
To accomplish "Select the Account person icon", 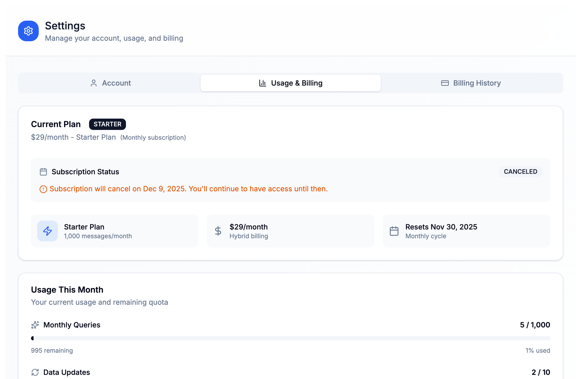I will 94,83.
